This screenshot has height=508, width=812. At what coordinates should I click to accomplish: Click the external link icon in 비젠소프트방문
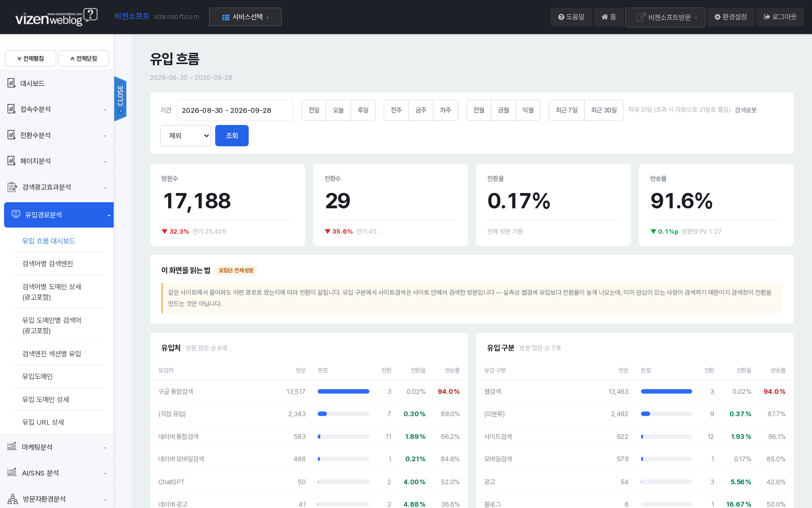point(641,17)
